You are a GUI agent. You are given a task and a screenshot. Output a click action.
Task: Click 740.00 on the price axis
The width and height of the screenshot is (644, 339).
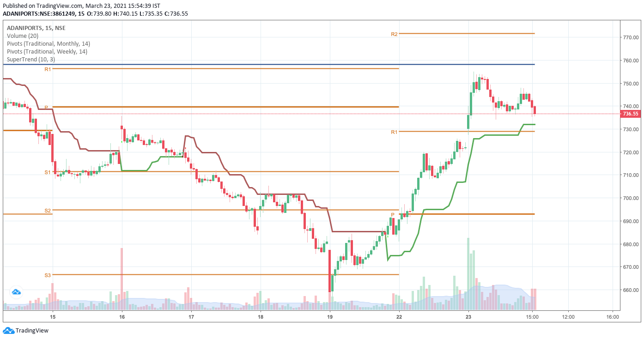click(x=631, y=106)
